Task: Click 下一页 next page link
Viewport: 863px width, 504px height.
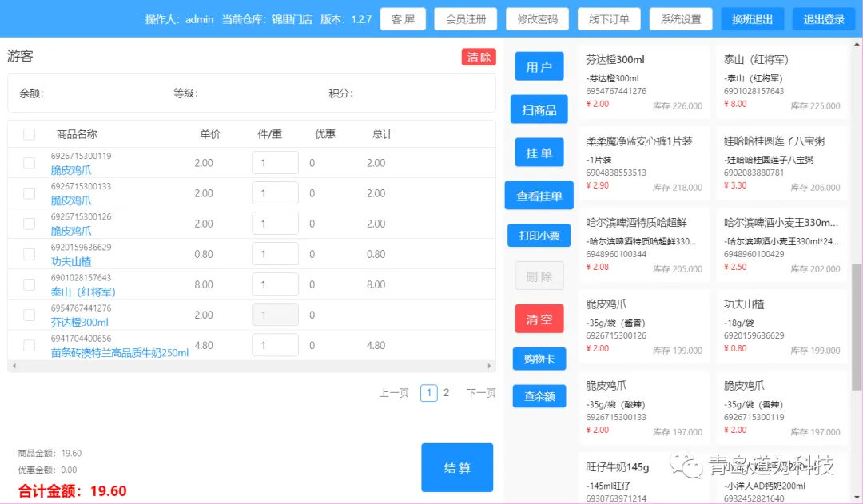Action: 481,393
